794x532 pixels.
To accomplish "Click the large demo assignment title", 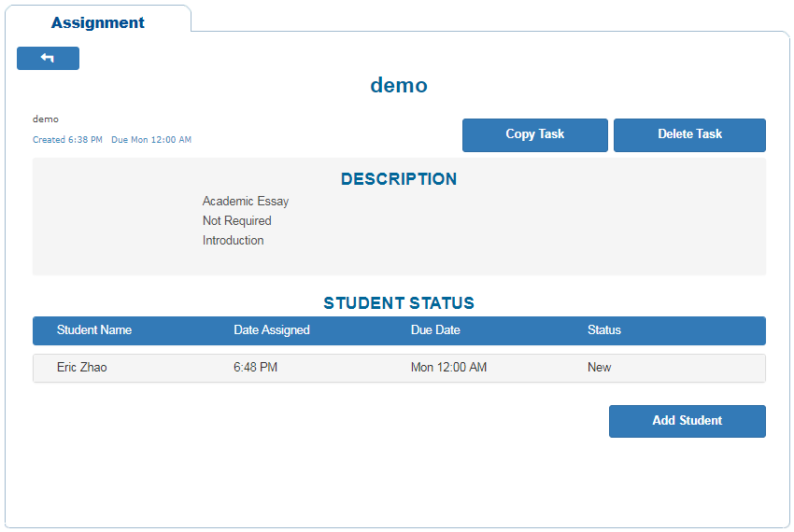I will 399,85.
